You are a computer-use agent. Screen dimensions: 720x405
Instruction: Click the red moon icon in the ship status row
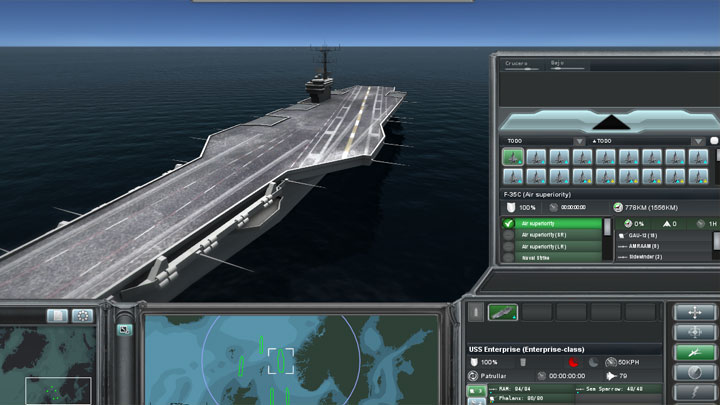574,362
